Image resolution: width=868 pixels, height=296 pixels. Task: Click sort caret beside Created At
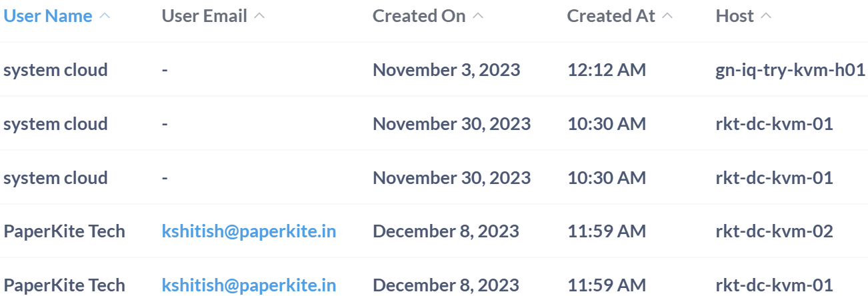click(x=667, y=16)
